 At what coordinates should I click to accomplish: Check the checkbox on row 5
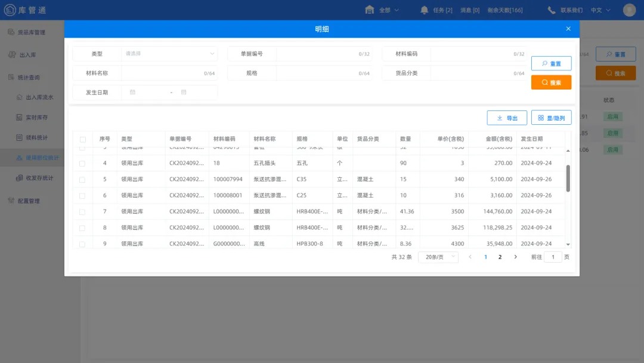(83, 179)
